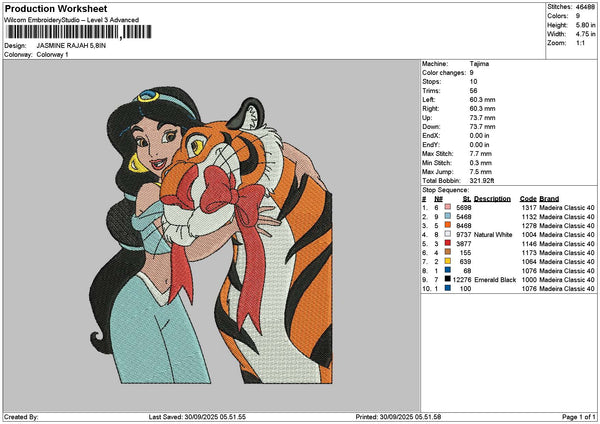Click the 'Created By:' footer label

(21, 417)
